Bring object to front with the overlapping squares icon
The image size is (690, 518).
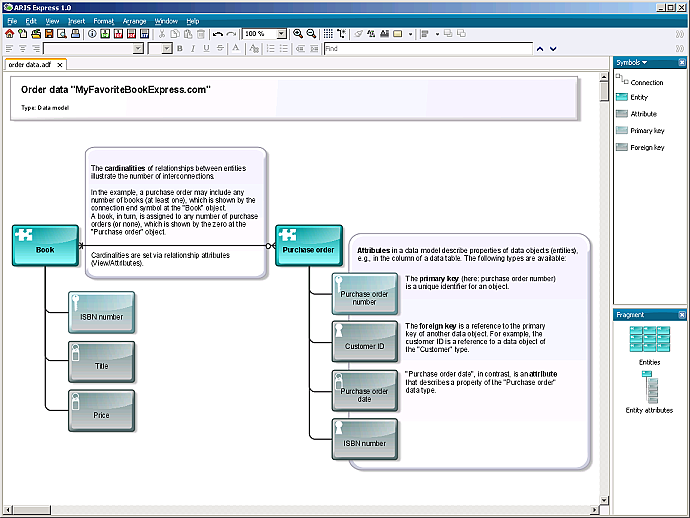tap(448, 33)
